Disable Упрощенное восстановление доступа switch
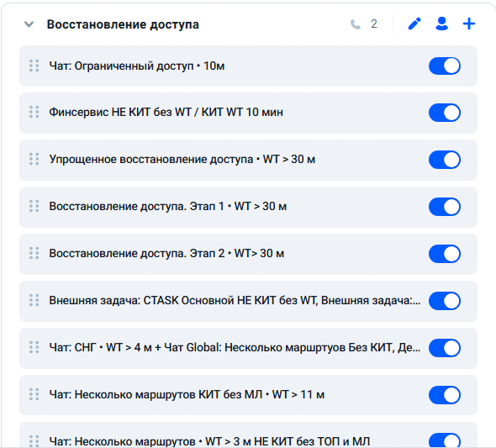The height and width of the screenshot is (448, 496). [x=445, y=160]
